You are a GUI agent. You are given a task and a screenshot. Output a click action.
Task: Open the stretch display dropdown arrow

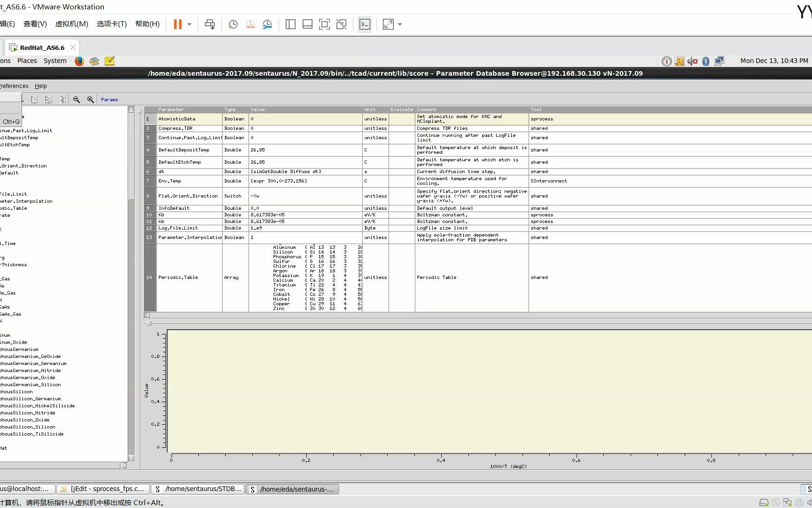point(400,24)
